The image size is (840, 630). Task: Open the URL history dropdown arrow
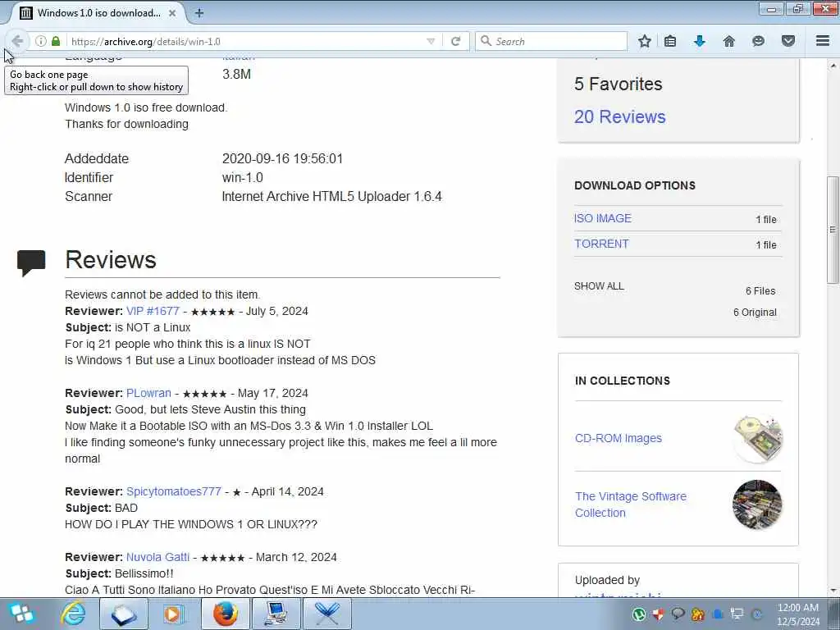[430, 41]
